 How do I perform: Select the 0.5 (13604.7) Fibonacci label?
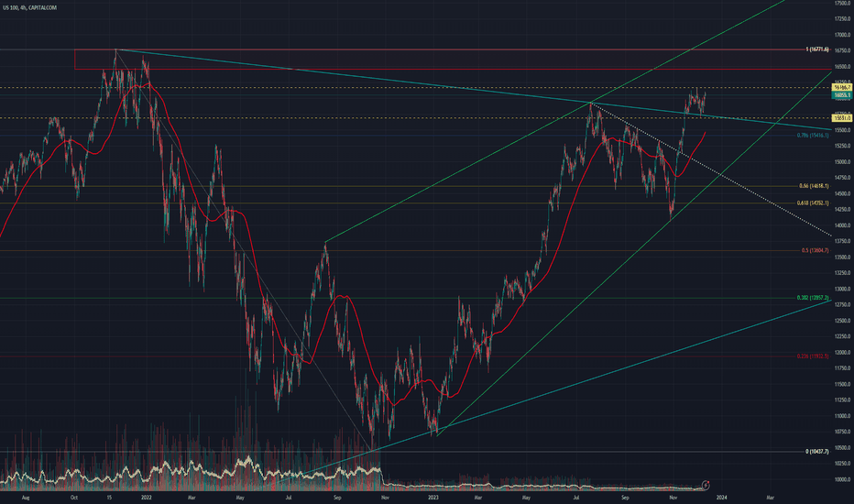point(815,251)
